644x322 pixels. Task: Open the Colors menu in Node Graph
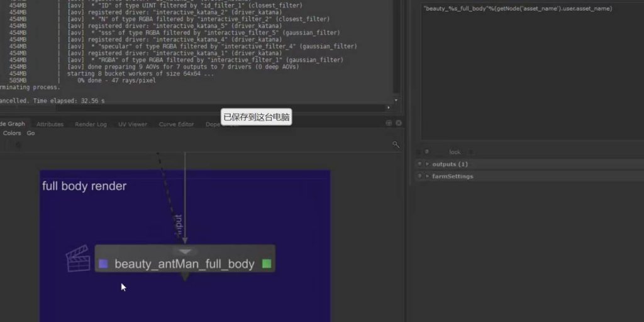point(12,133)
